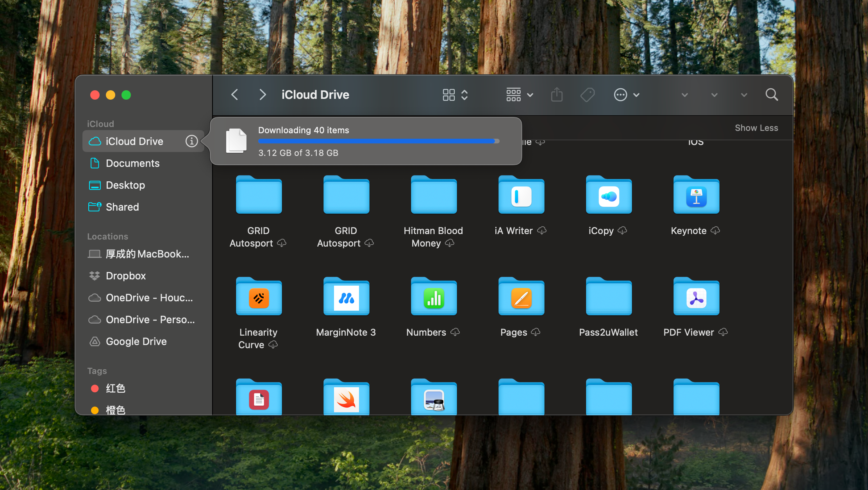The height and width of the screenshot is (490, 868).
Task: Open the Keynote folder
Action: tap(696, 195)
